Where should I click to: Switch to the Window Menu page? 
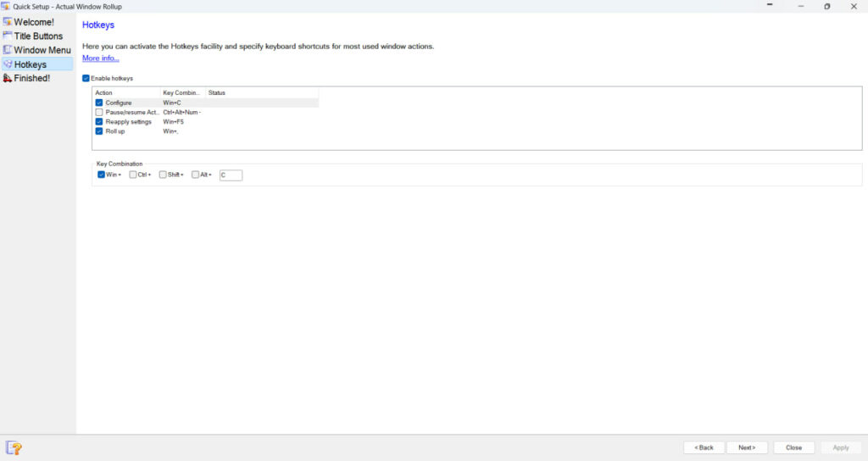pyautogui.click(x=42, y=50)
